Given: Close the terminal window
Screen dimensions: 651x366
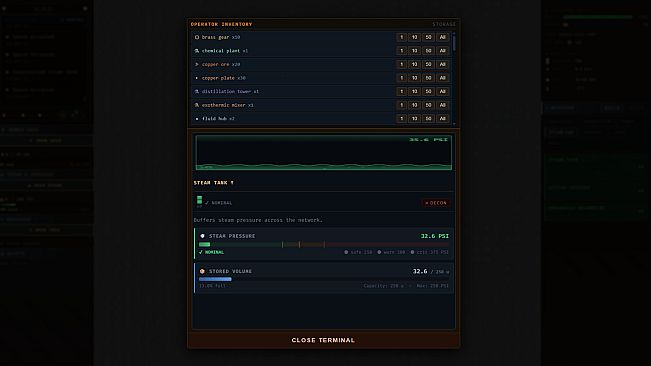Looking at the screenshot, I should pyautogui.click(x=323, y=340).
